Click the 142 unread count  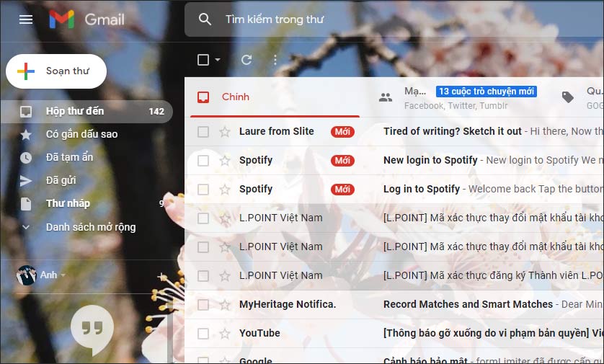click(x=156, y=112)
